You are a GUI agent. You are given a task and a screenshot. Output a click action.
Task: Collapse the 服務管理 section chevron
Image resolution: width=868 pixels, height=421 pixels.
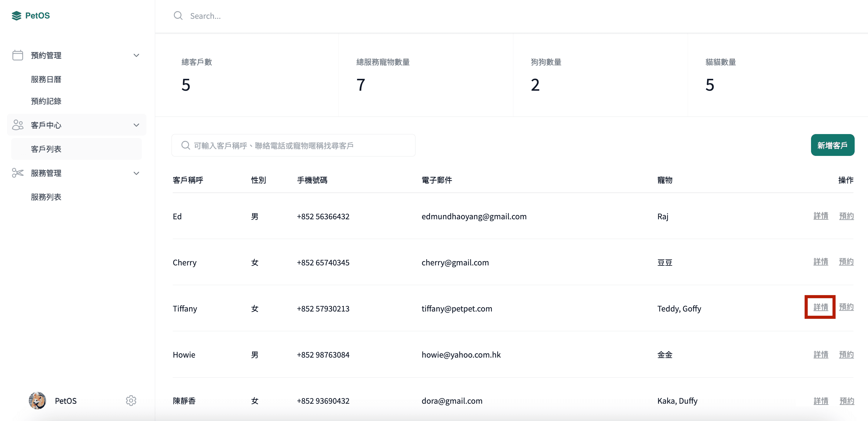coord(136,173)
